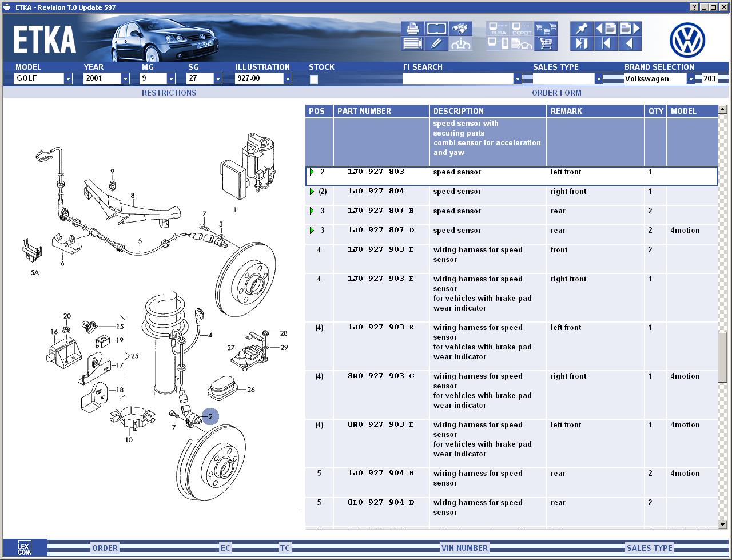Image resolution: width=732 pixels, height=560 pixels.
Task: Click the parts list scrollbar down arrow
Action: 722,524
